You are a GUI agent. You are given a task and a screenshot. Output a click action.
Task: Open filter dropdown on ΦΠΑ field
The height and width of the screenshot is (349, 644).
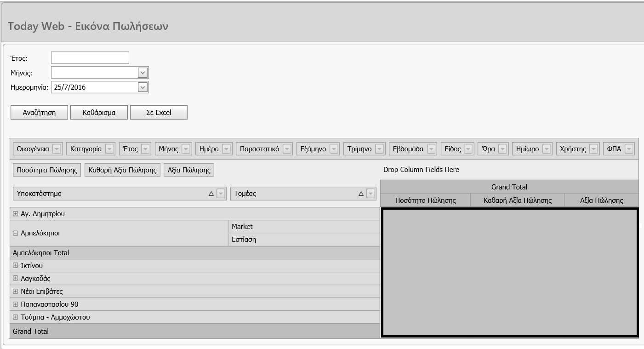[629, 149]
